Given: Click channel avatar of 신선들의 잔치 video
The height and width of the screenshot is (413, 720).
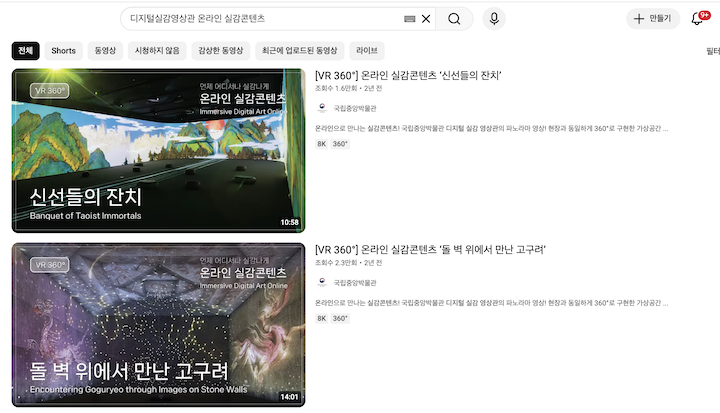Looking at the screenshot, I should [x=322, y=108].
